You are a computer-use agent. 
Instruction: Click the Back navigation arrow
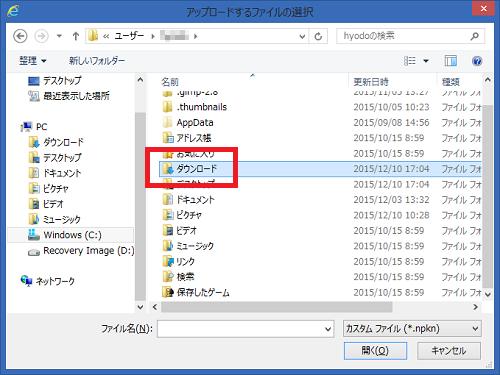20,36
